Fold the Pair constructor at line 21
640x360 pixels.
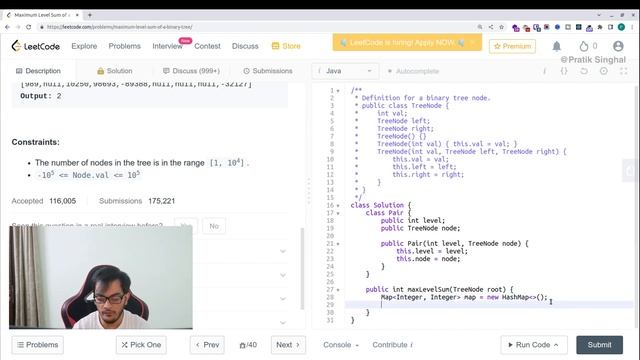pos(338,244)
